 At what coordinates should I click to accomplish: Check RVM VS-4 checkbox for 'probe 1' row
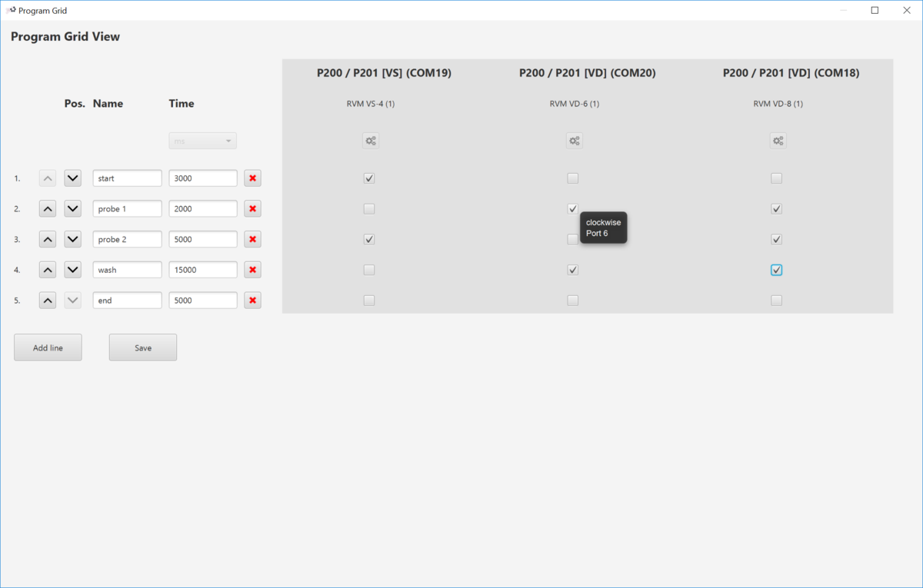coord(369,209)
